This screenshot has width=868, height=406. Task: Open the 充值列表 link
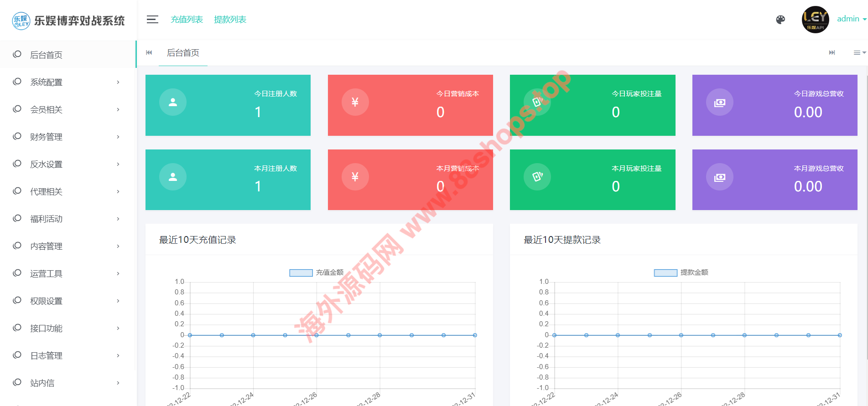187,20
